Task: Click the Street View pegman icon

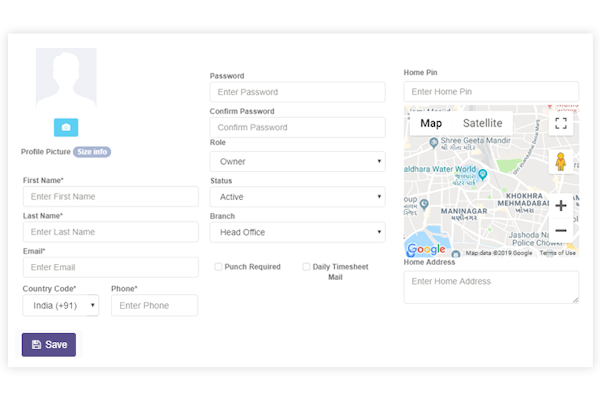Action: pos(561,162)
